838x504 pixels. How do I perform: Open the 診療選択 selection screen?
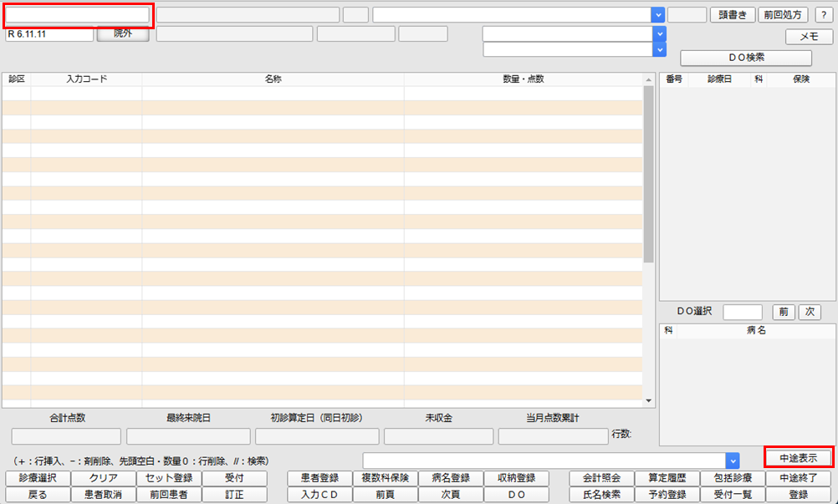35,478
